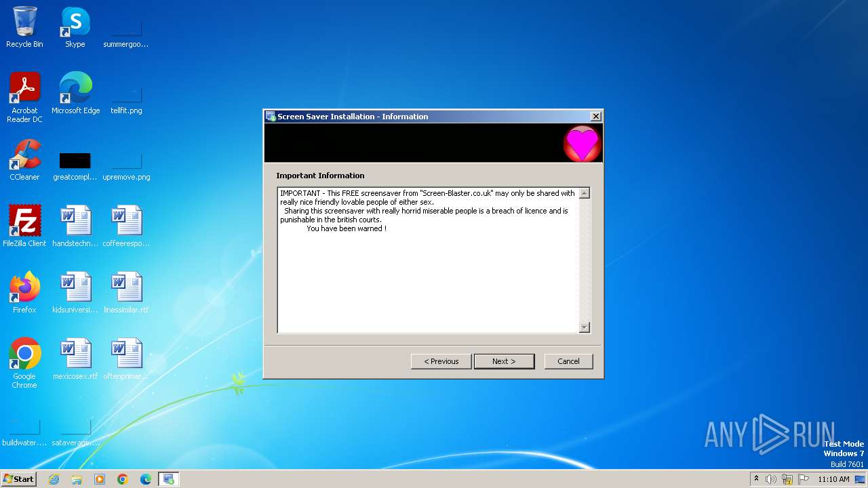868x488 pixels.
Task: Open the taskbar clock showing 11:10 AM
Action: (x=833, y=479)
